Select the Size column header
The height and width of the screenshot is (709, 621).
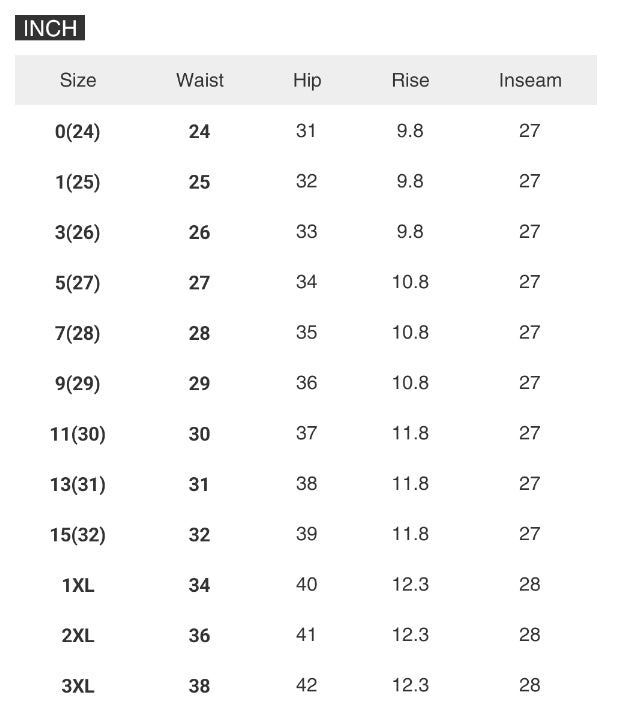tap(78, 80)
